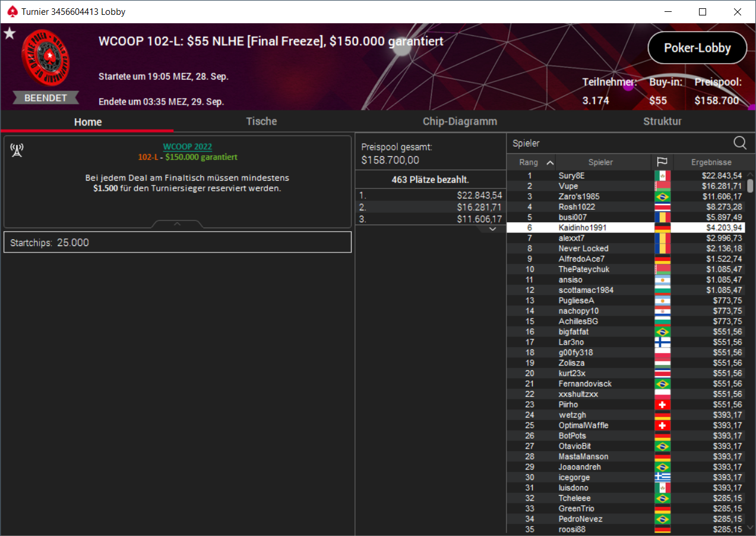Screen dimensions: 756x536
Task: Click the flag column header icon
Action: pyautogui.click(x=662, y=162)
